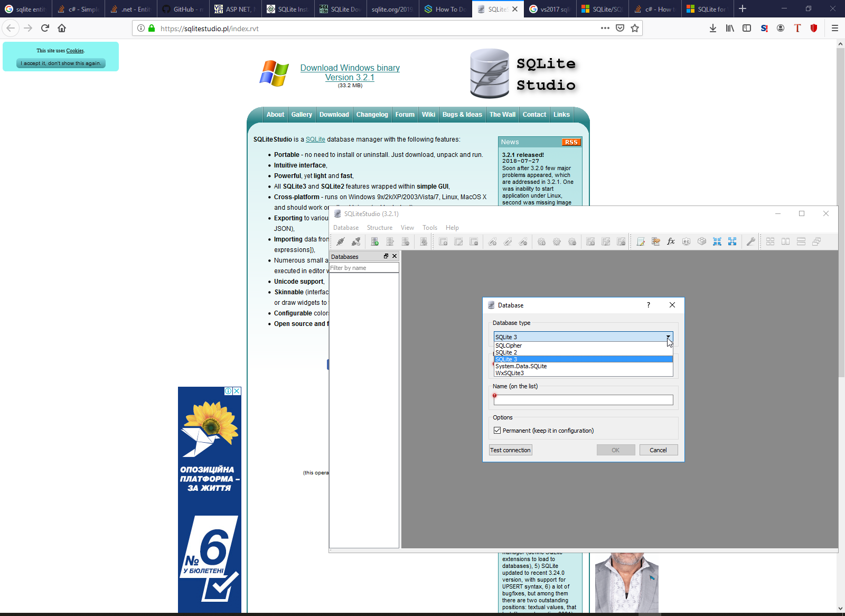Bookmark this page with the star icon
The image size is (845, 616).
(635, 28)
